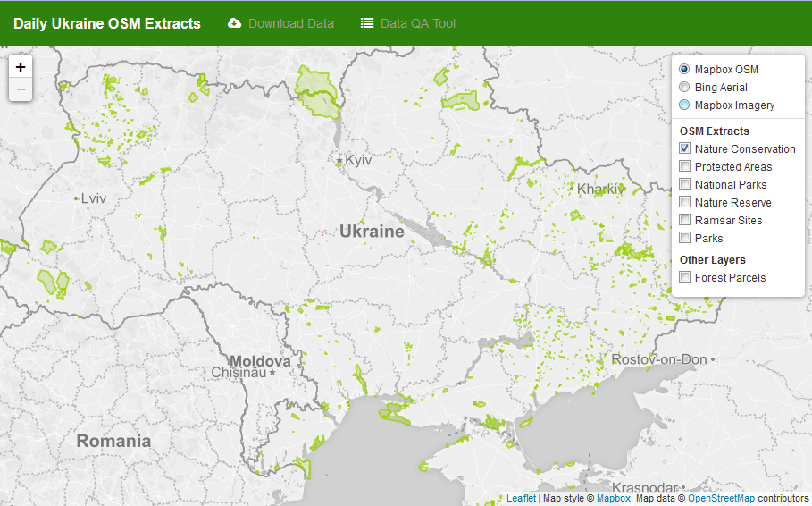Screen dimensions: 812x506
Task: Click the cloud download icon
Action: point(235,23)
